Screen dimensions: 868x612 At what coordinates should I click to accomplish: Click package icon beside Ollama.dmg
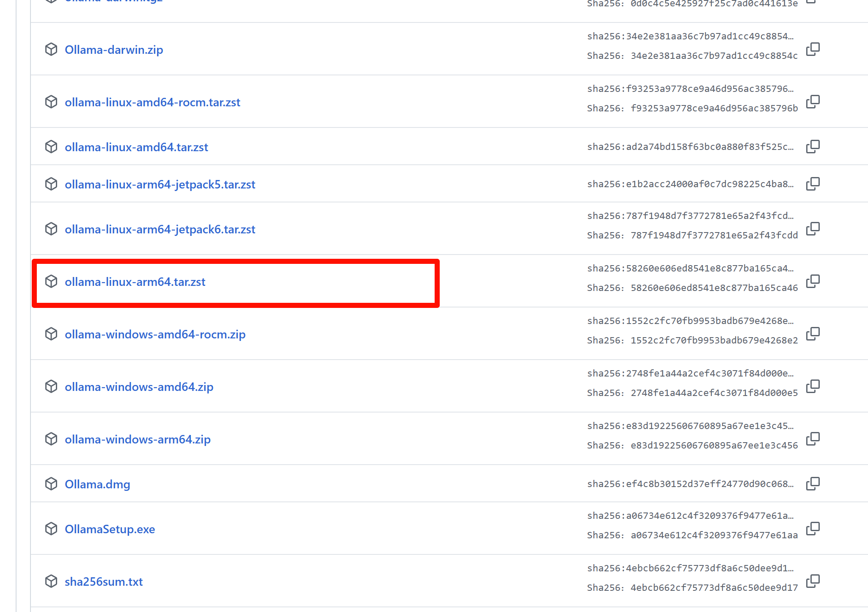coord(51,484)
